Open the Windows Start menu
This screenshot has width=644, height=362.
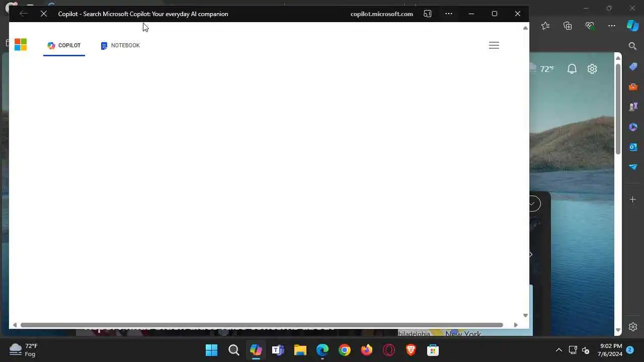[x=212, y=350]
